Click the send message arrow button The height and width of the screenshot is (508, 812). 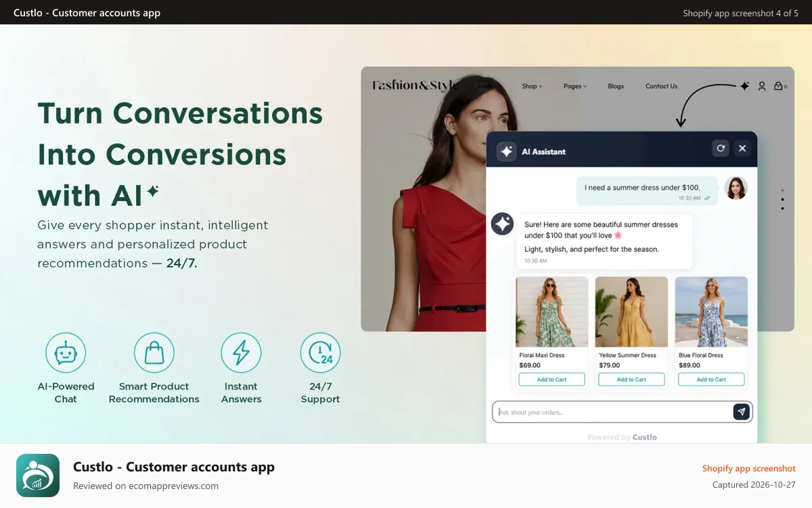tap(742, 412)
